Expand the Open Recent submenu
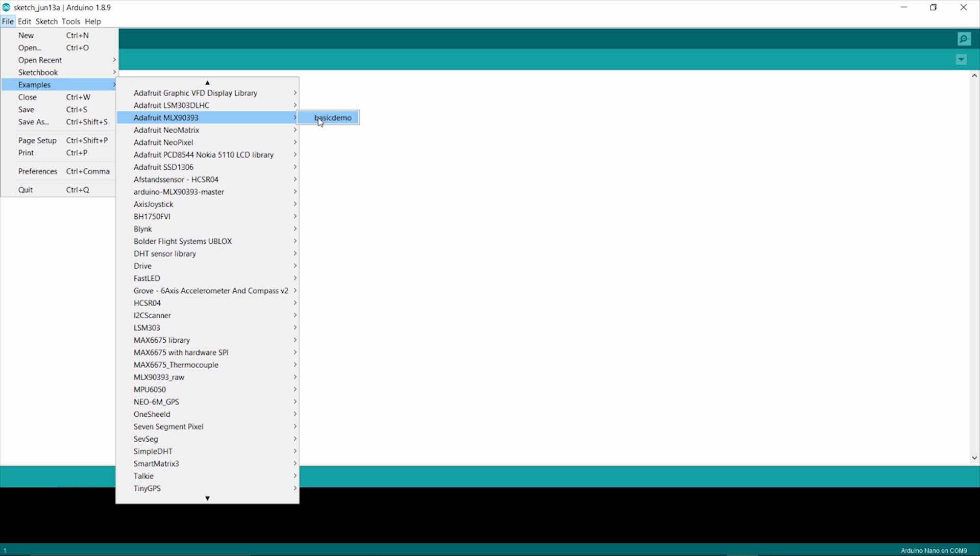Screen dimensions: 980x556 [x=59, y=60]
